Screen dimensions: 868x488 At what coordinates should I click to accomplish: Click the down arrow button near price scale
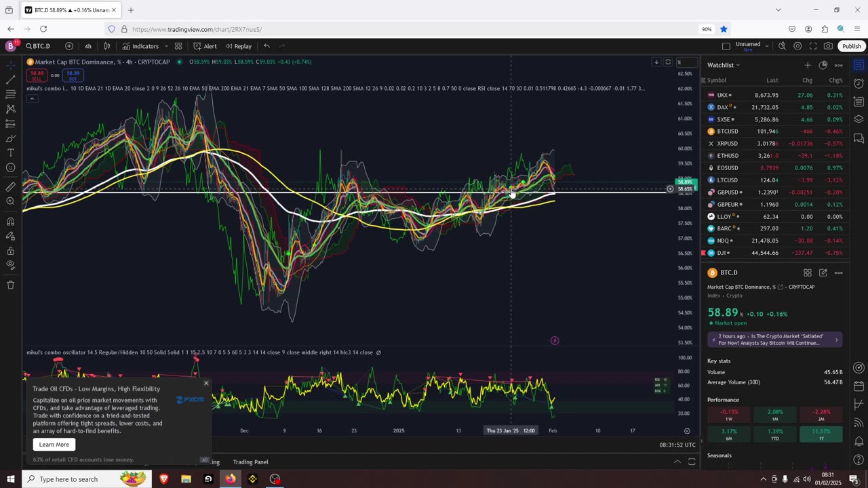(x=656, y=62)
